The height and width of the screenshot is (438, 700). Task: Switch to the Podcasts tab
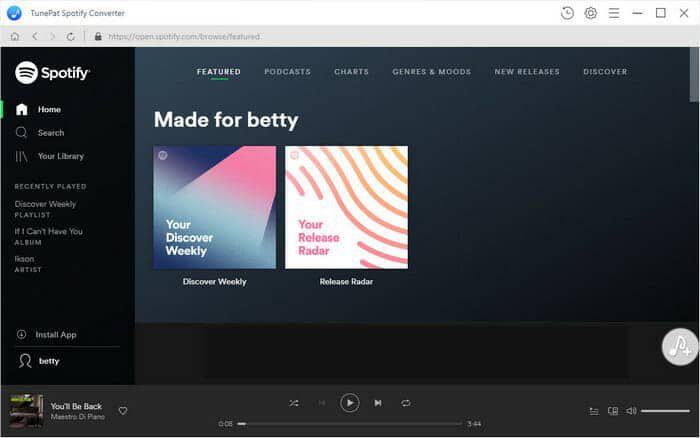point(287,72)
